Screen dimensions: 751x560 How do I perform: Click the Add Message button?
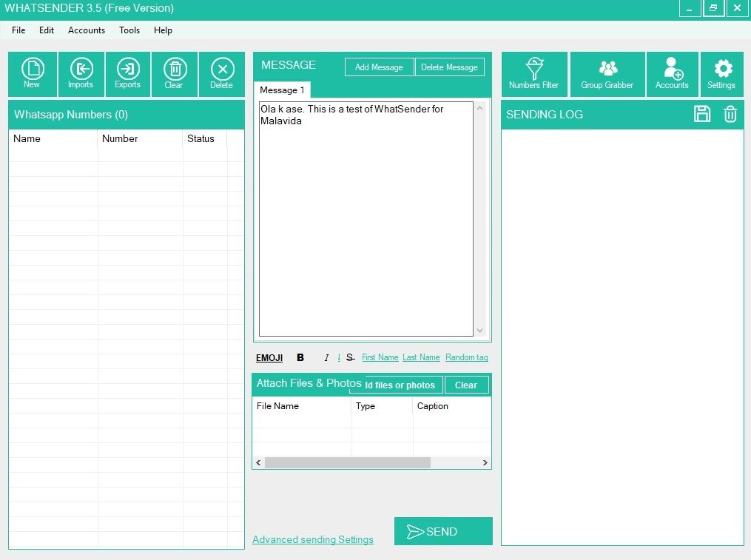379,67
